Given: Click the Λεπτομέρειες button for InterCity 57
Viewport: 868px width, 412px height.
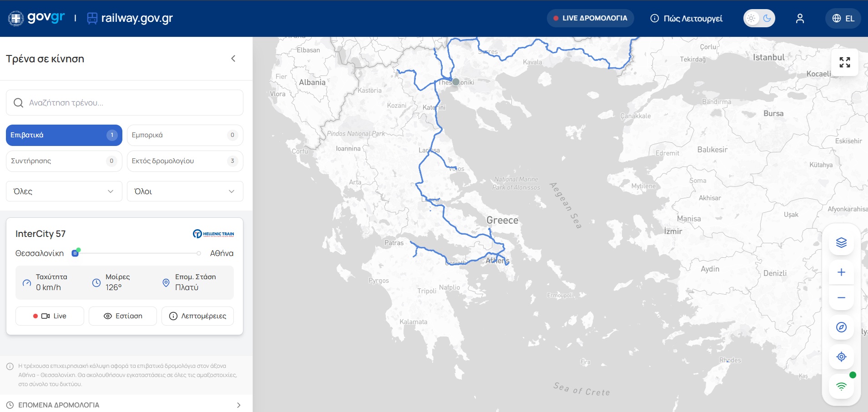Looking at the screenshot, I should click(197, 316).
